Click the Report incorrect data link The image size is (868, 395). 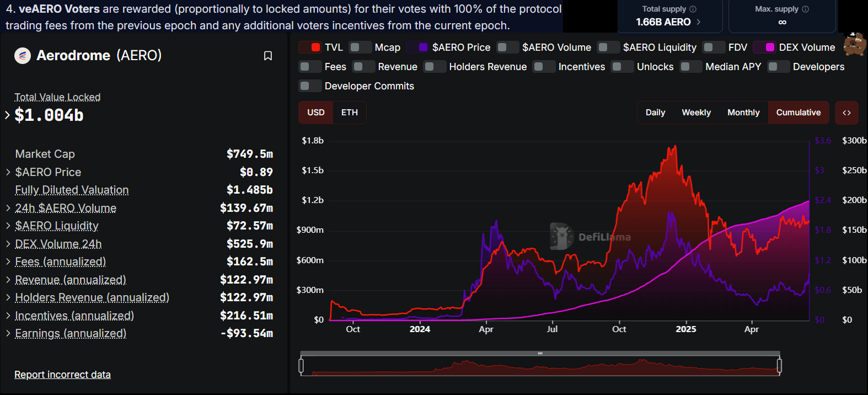(x=62, y=375)
